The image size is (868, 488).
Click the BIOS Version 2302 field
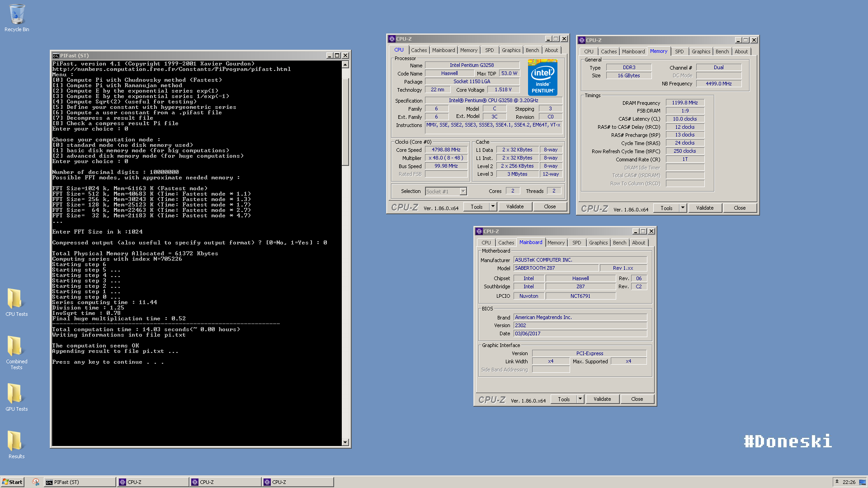tap(580, 325)
